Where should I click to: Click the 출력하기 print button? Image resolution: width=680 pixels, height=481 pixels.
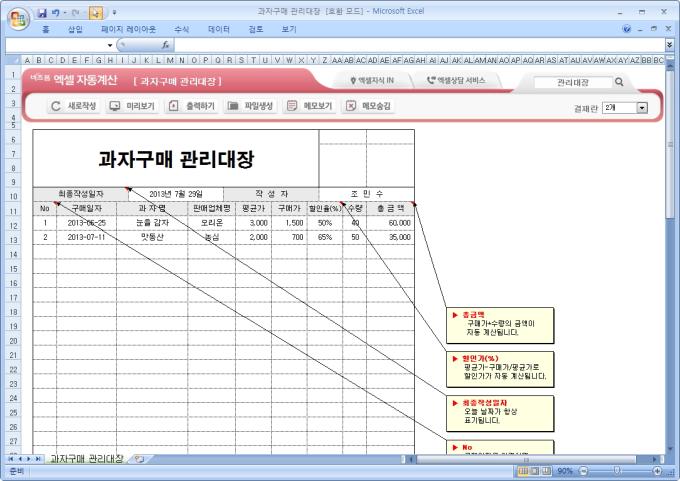coord(191,106)
